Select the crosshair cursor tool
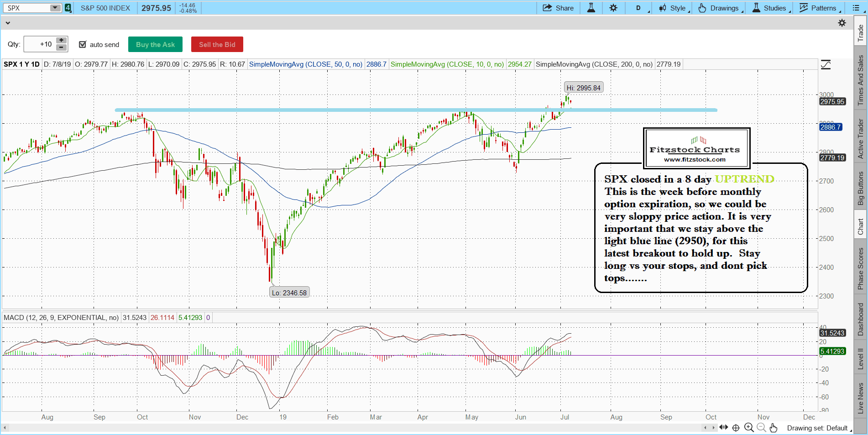This screenshot has height=435, width=868. tap(736, 428)
